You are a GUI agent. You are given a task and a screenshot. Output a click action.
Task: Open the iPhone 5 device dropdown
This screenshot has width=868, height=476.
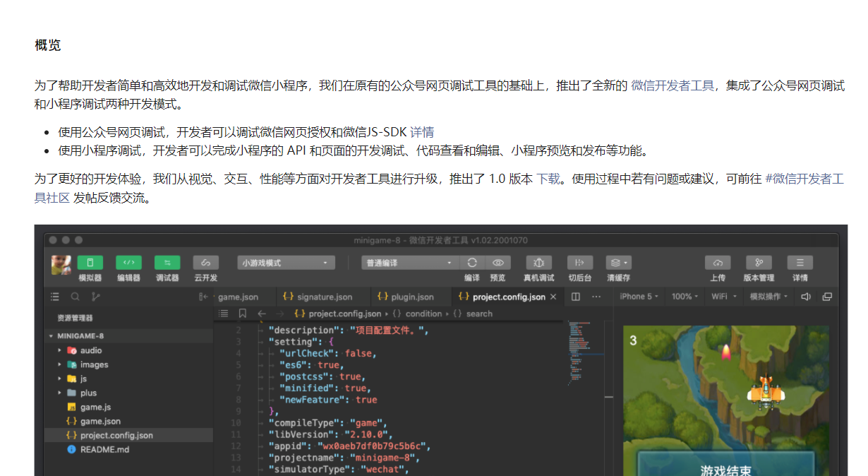coord(639,297)
